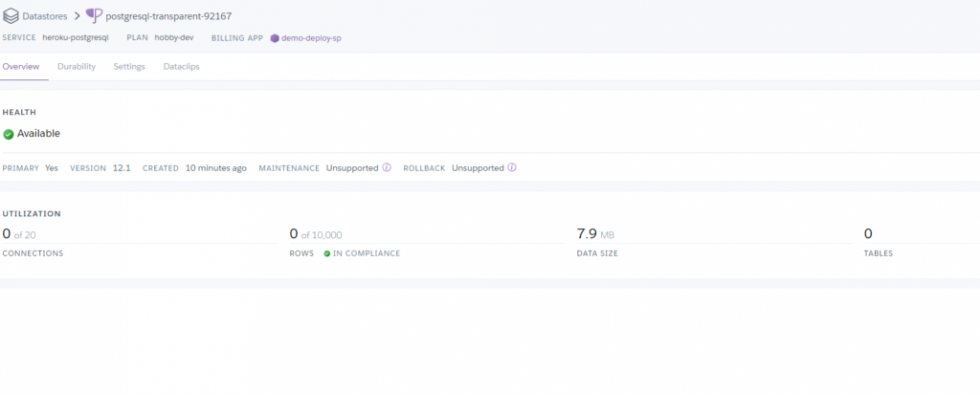Open the Rollback Unsupported info icon
This screenshot has width=980, height=394.
pyautogui.click(x=512, y=168)
